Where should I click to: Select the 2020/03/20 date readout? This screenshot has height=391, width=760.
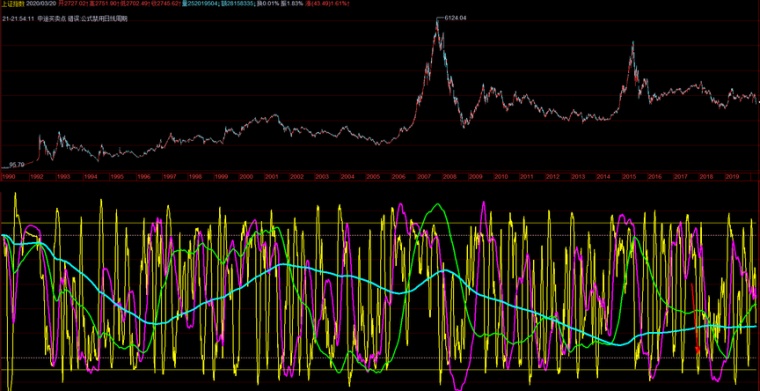coord(41,4)
